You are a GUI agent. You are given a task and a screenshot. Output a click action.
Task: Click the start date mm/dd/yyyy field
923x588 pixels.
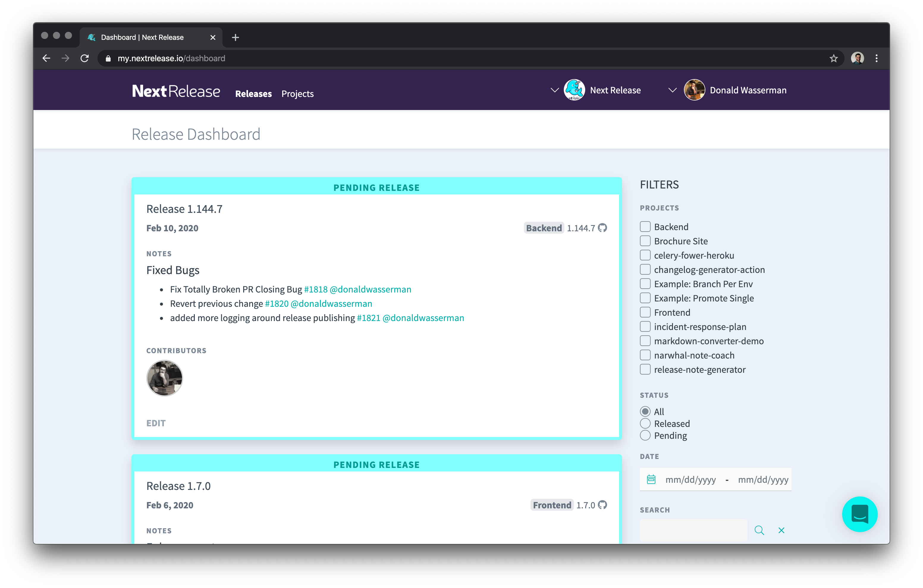coord(690,480)
